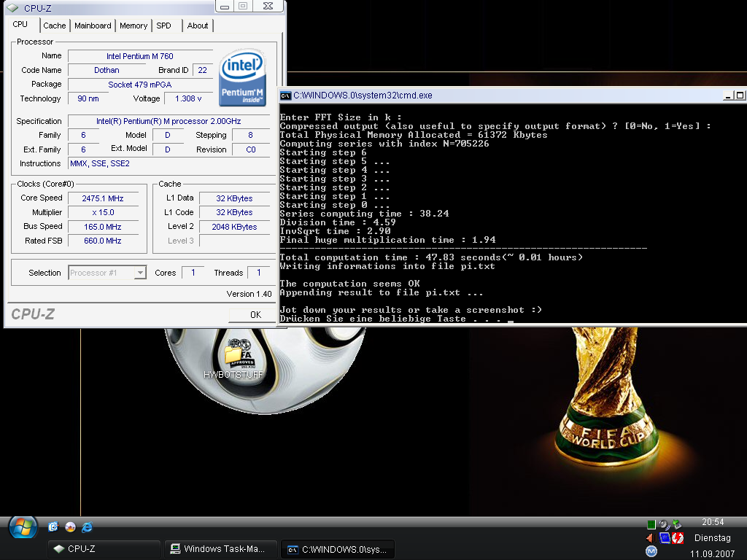Switch to cmd.exe taskbar button
The image size is (747, 560).
(338, 549)
